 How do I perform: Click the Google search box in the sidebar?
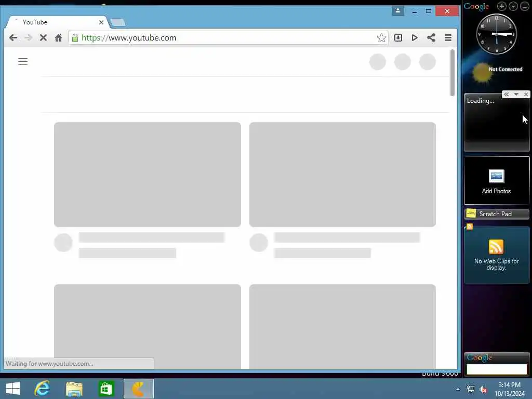(497, 369)
